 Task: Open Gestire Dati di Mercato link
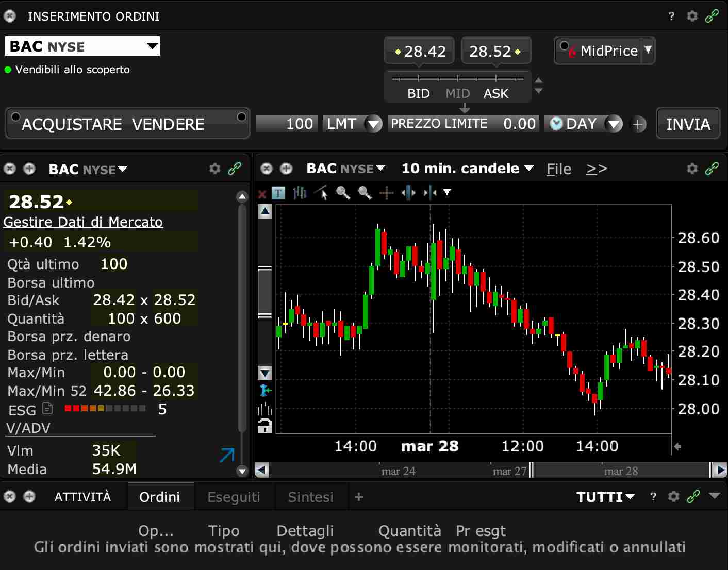[x=83, y=222]
